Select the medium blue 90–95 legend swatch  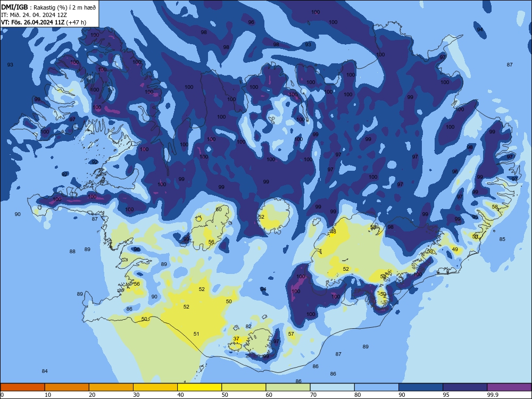click(421, 387)
